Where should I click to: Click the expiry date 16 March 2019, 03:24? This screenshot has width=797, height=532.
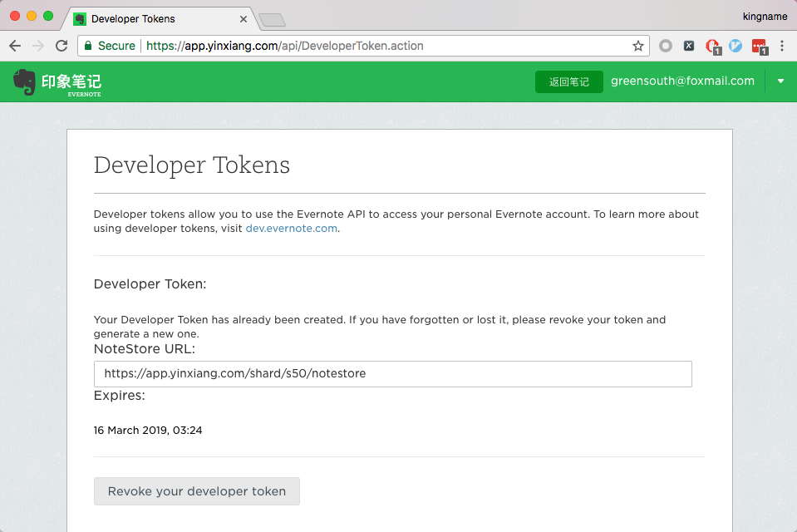[148, 431]
